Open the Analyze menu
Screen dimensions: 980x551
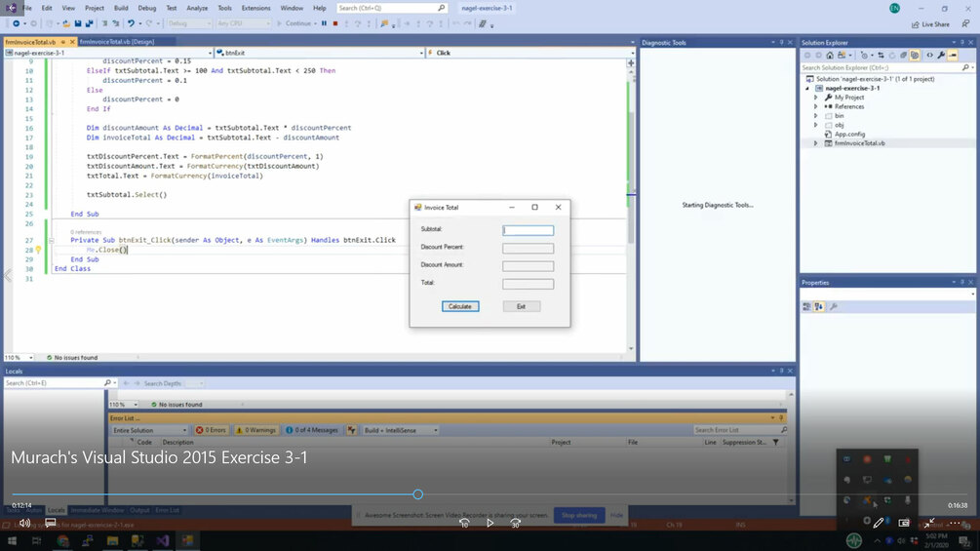(197, 8)
